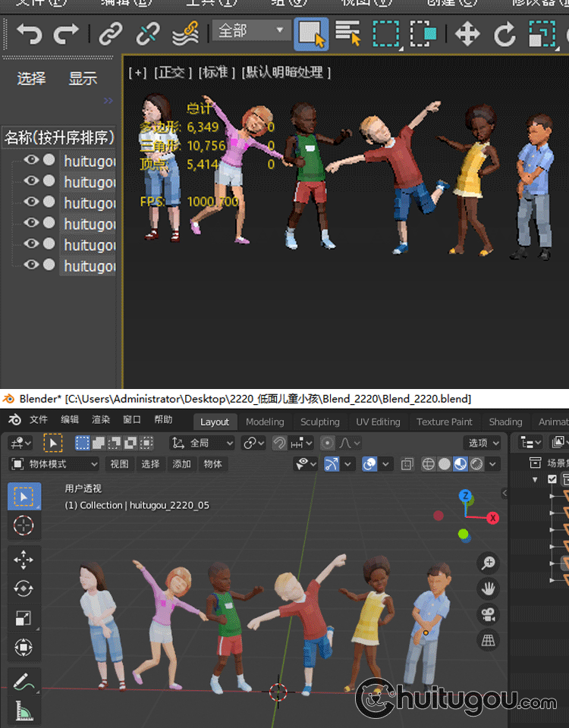Viewport: 569px width, 728px height.
Task: Open the 全部 selection filter dropdown
Action: click(x=251, y=31)
